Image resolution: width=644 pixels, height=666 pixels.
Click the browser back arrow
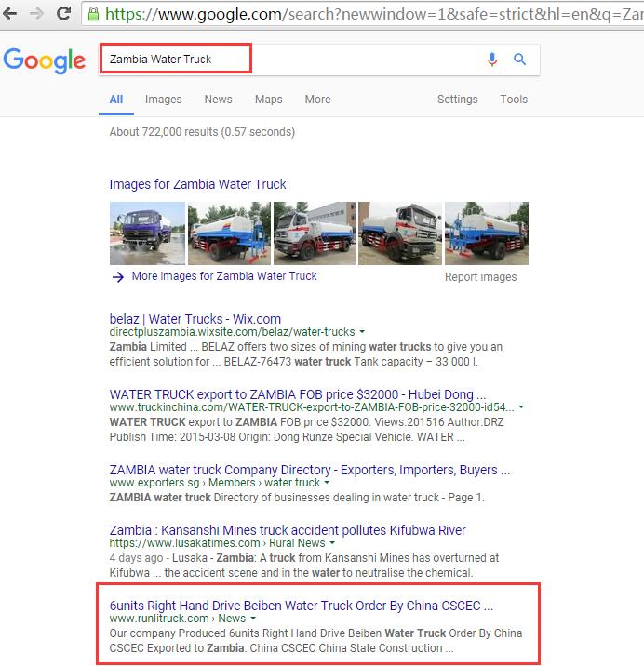pyautogui.click(x=9, y=14)
